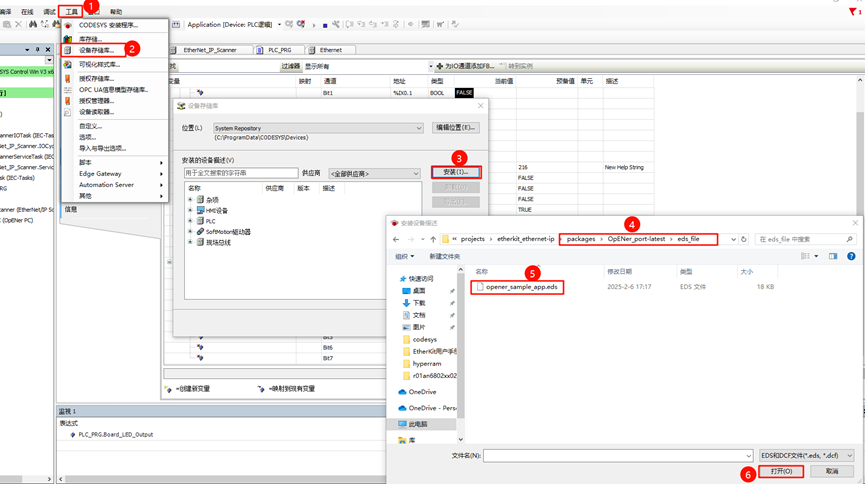Screen dimensions: 865x484
Task: Click the 安装(I) install button
Action: coord(456,172)
